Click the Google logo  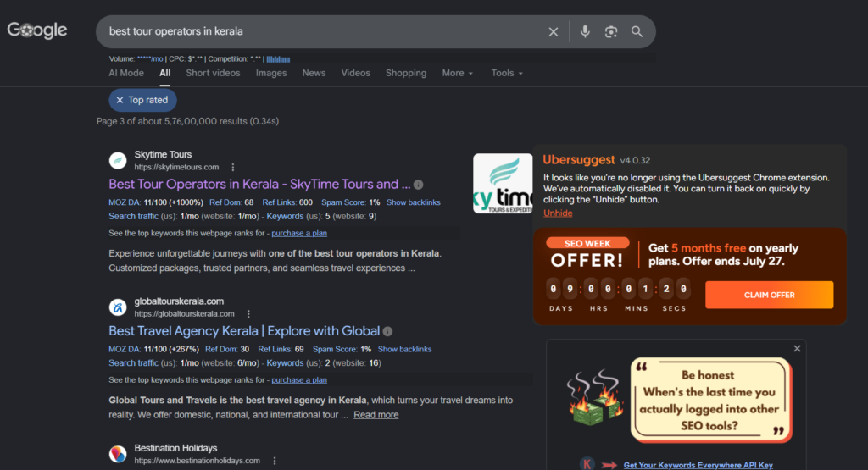(x=37, y=30)
